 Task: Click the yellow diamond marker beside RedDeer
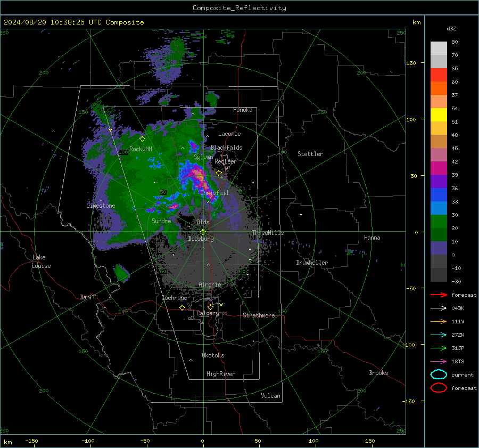(219, 173)
